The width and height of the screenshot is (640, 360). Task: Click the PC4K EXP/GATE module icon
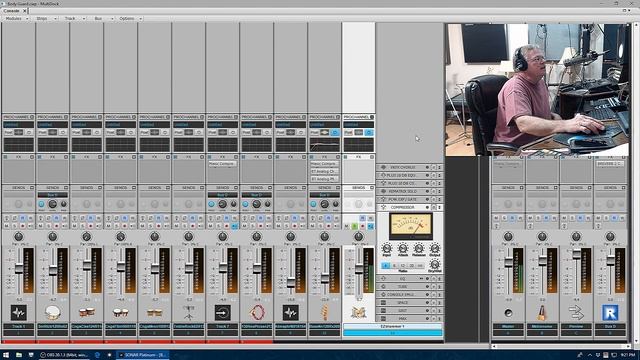383,199
